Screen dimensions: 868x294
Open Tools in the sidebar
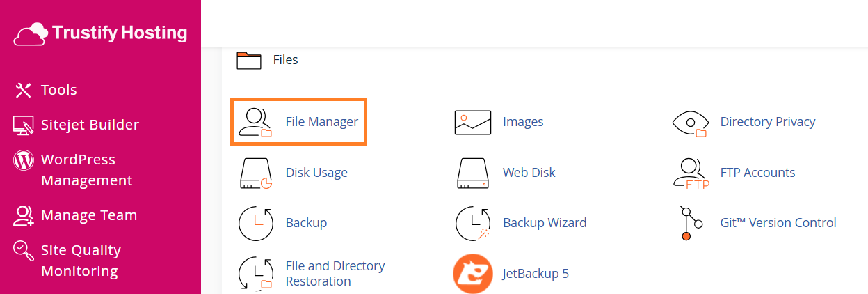pos(59,90)
